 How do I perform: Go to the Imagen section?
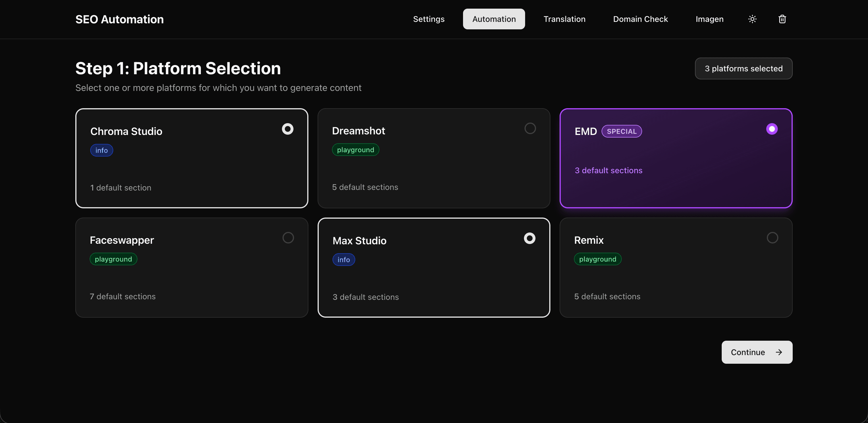coord(709,19)
